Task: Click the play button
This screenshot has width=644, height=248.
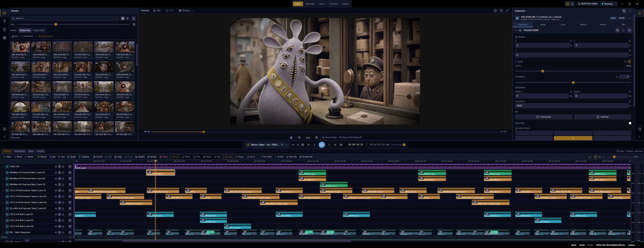Action: (x=322, y=145)
